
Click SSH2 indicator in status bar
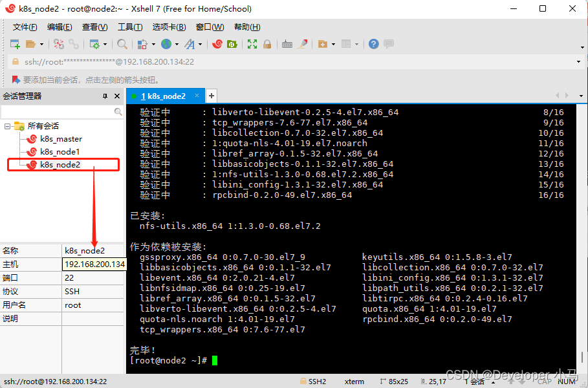coord(313,382)
